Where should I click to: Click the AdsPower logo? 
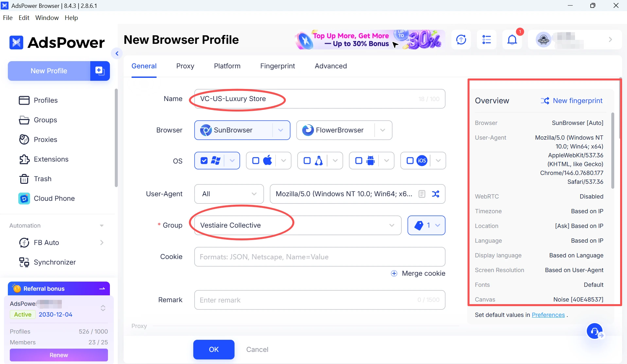(57, 43)
